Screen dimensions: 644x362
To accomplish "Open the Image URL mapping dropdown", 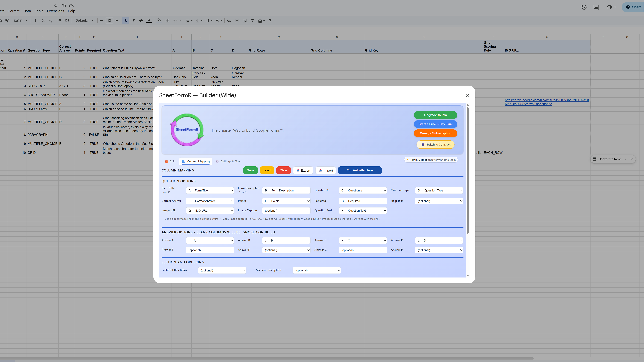I will click(210, 210).
